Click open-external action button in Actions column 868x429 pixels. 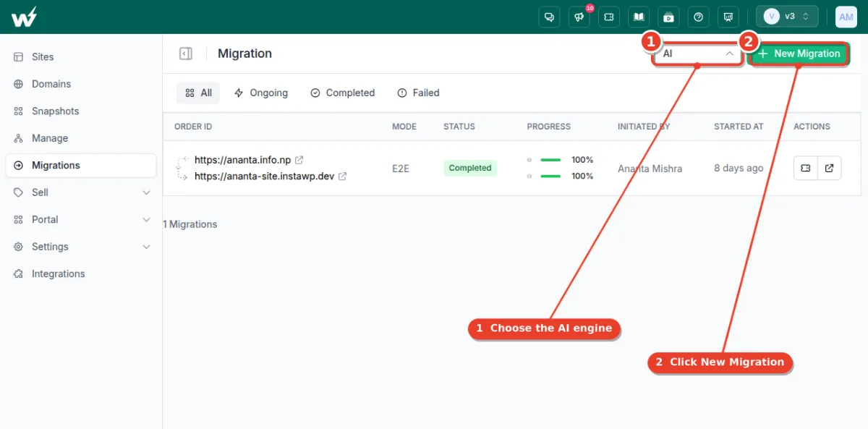(x=830, y=168)
